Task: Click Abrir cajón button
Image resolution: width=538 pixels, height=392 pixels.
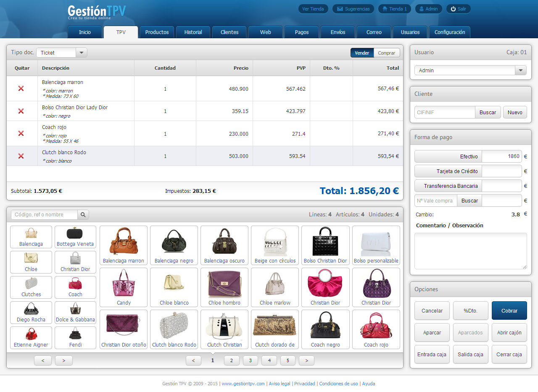Action: (509, 332)
